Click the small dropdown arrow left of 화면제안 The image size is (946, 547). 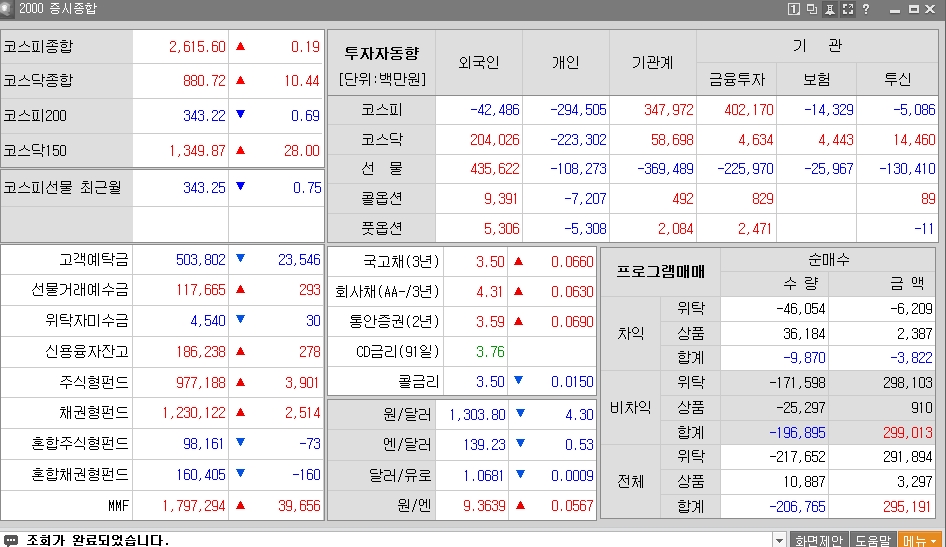tap(780, 540)
